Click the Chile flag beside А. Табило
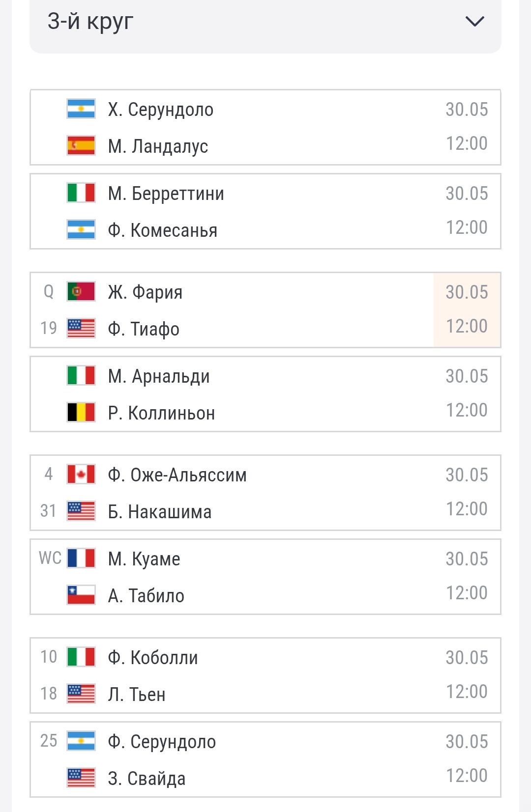The height and width of the screenshot is (812, 531). coord(81,595)
